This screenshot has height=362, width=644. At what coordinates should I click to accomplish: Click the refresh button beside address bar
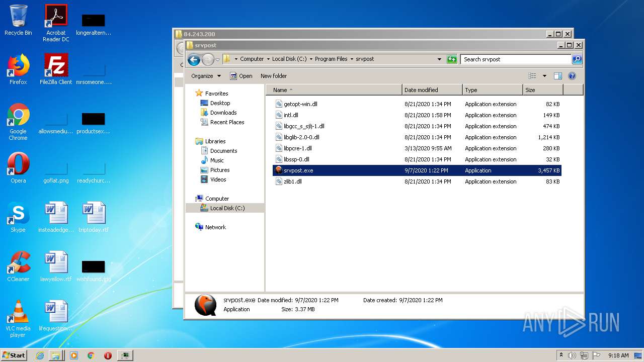(452, 59)
